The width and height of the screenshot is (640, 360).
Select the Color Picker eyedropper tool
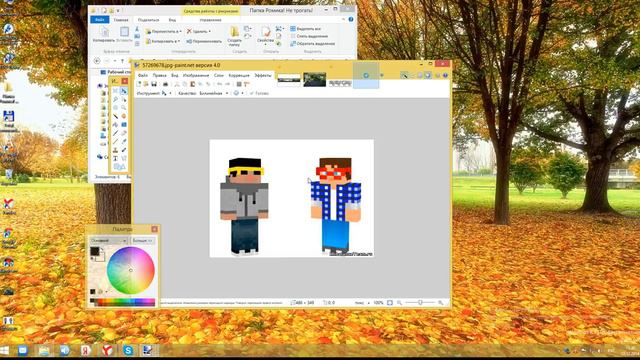click(124, 142)
